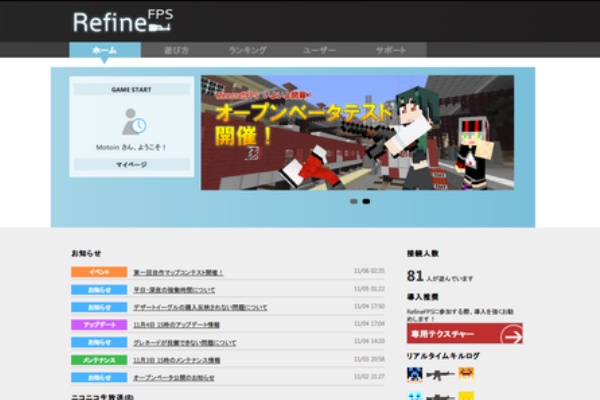
Task: Open the 遊び方 tab
Action: tap(176, 50)
